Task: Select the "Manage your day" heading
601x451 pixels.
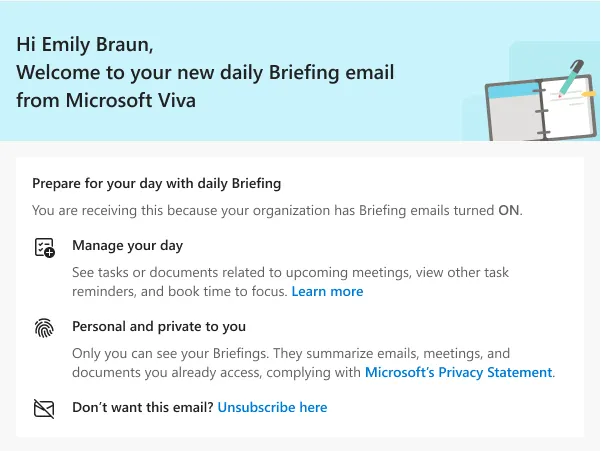Action: (127, 245)
